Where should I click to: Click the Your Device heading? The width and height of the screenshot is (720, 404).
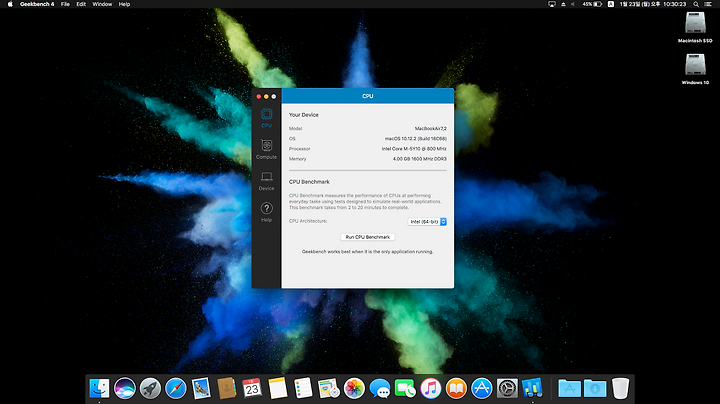click(304, 115)
